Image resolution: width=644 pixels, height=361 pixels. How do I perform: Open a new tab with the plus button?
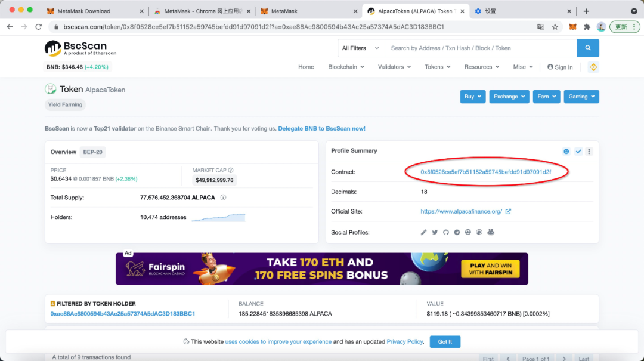(586, 11)
